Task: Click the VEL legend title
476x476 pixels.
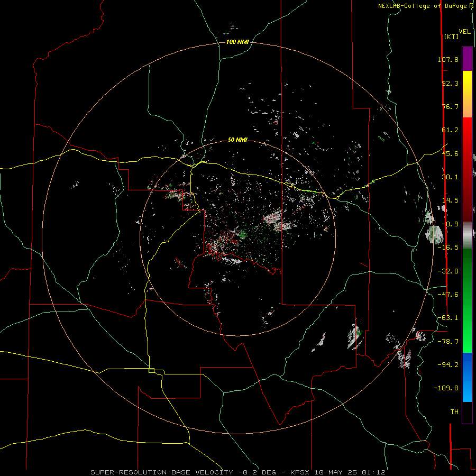Action: point(465,32)
